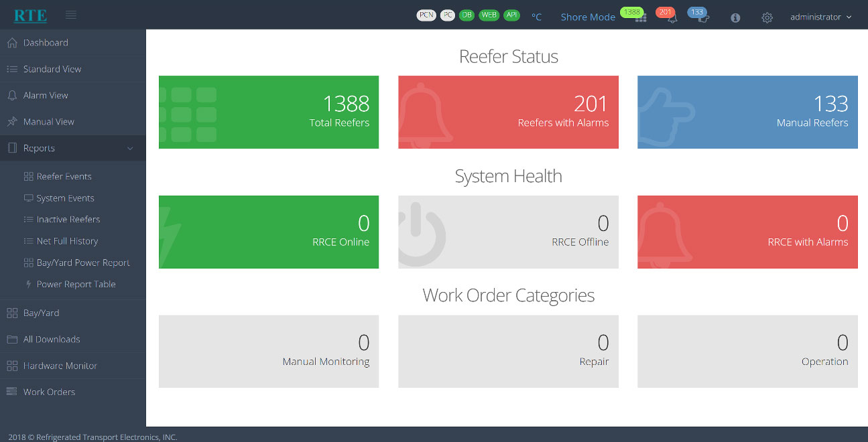Click the hamburger menu icon beside RTE logo

(x=71, y=15)
